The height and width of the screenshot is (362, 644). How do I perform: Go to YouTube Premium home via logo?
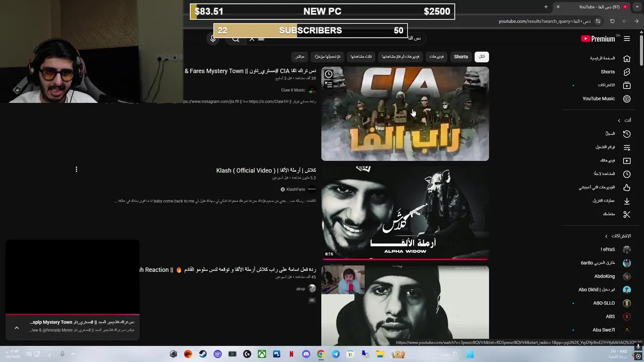point(598,39)
